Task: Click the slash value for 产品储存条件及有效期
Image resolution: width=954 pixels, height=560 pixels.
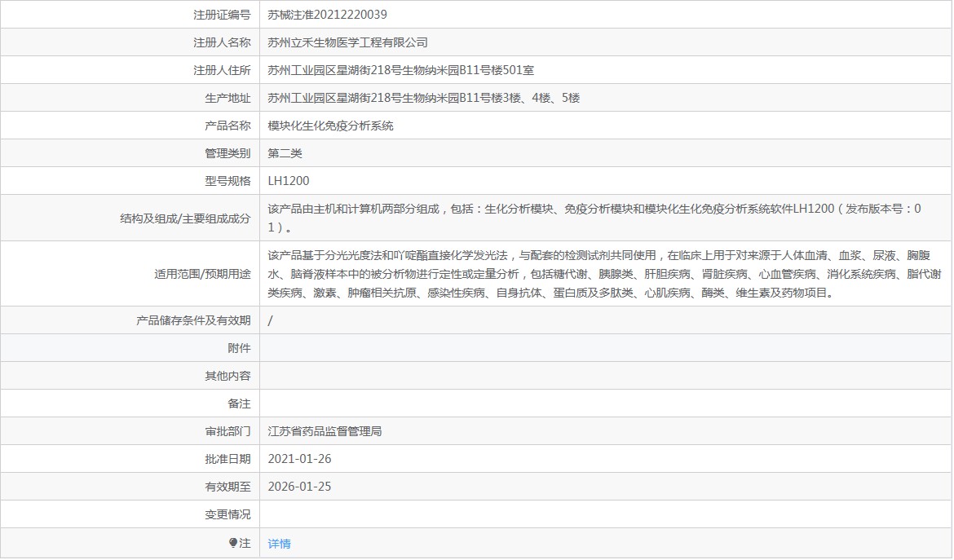Action: (x=270, y=320)
